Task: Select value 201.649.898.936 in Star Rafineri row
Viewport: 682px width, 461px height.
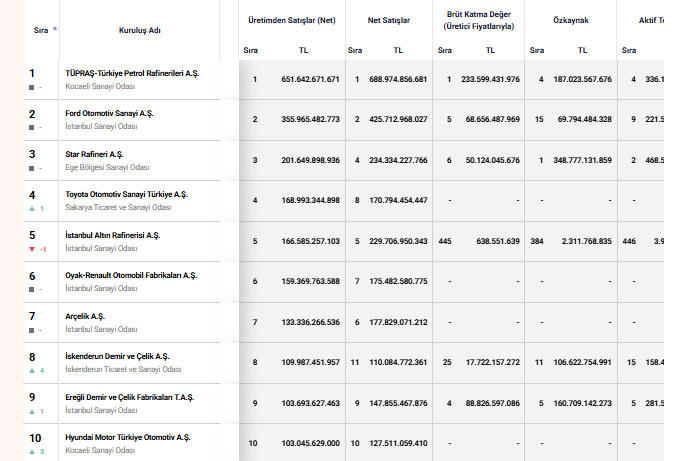Action: pos(310,160)
